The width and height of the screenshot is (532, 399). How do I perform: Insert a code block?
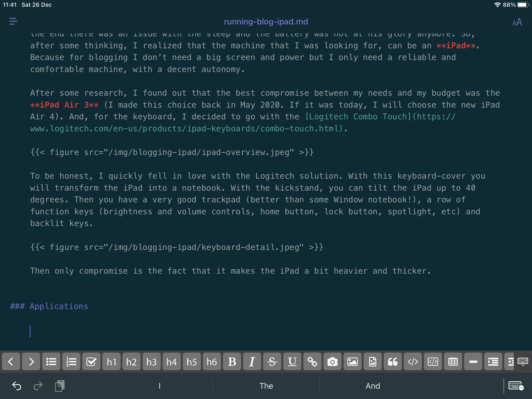tap(433, 361)
